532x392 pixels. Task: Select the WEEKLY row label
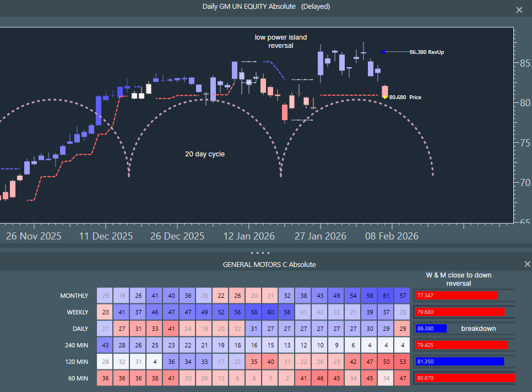(77, 312)
